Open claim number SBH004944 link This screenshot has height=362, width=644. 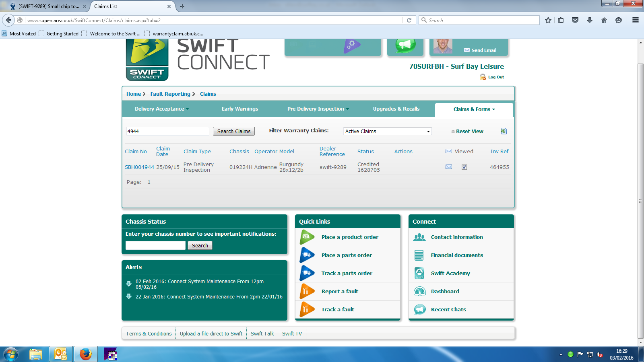139,167
